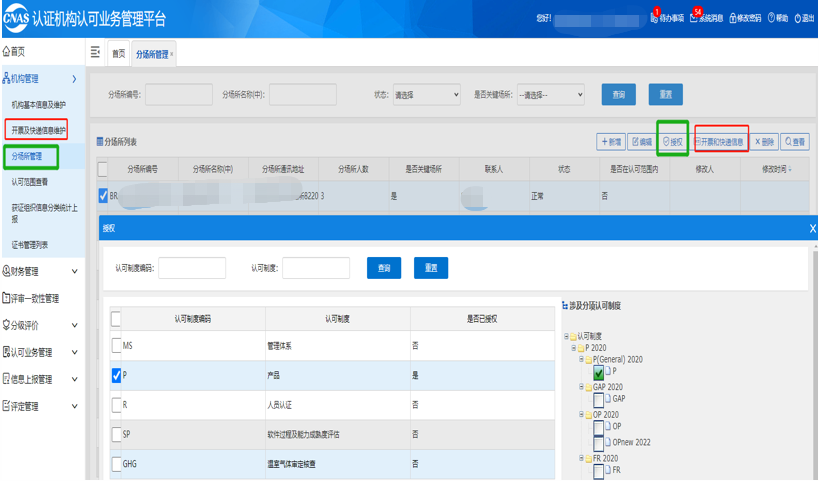This screenshot has height=481, width=819.
Task: Open 开票及快递信息维护 menu item
Action: (x=39, y=130)
